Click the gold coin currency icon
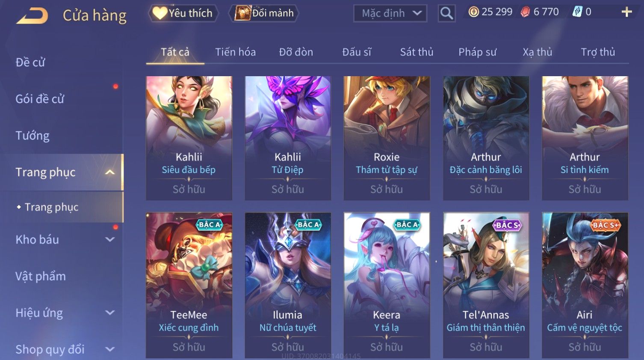This screenshot has height=360, width=644. pos(473,12)
